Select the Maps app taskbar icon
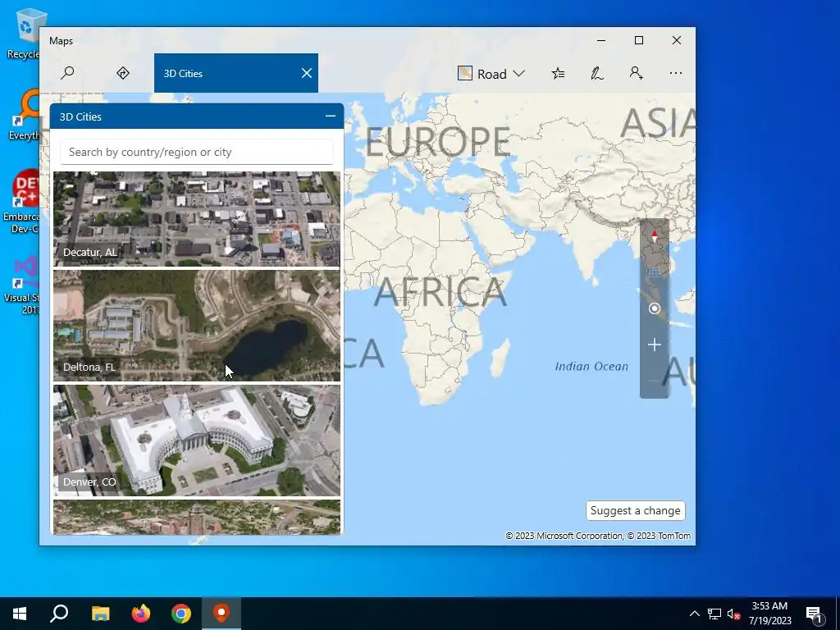Screen dimensions: 840x630 [x=221, y=614]
